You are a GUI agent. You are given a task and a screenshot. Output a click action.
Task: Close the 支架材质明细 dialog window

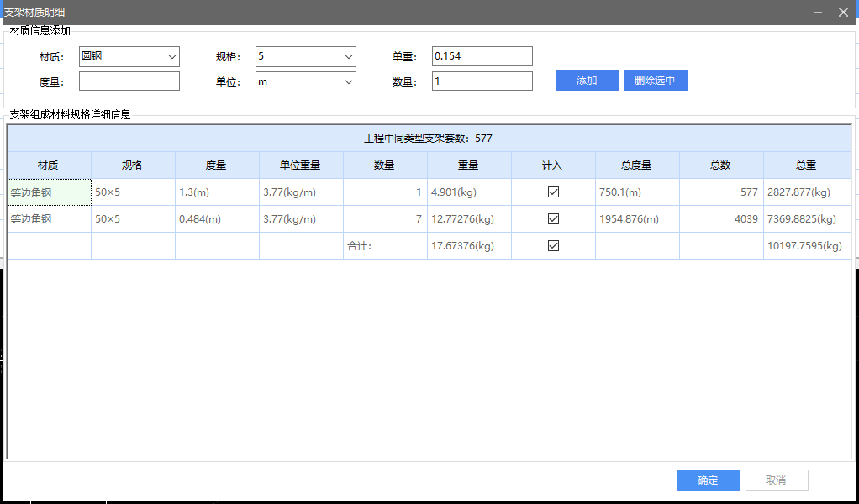click(x=843, y=12)
